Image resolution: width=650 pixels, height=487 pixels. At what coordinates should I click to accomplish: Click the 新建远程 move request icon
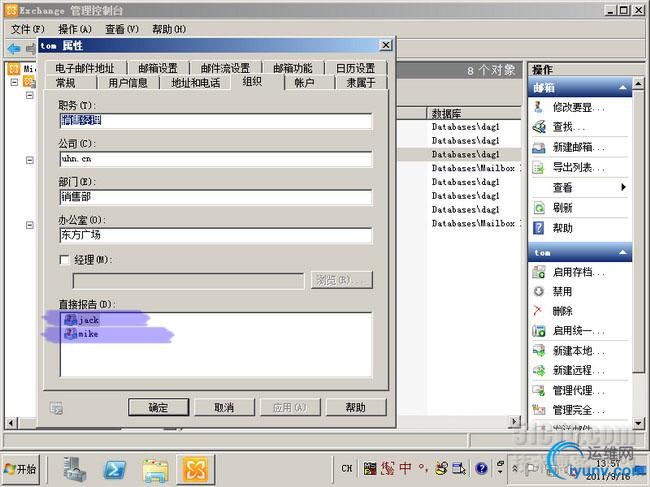point(538,370)
